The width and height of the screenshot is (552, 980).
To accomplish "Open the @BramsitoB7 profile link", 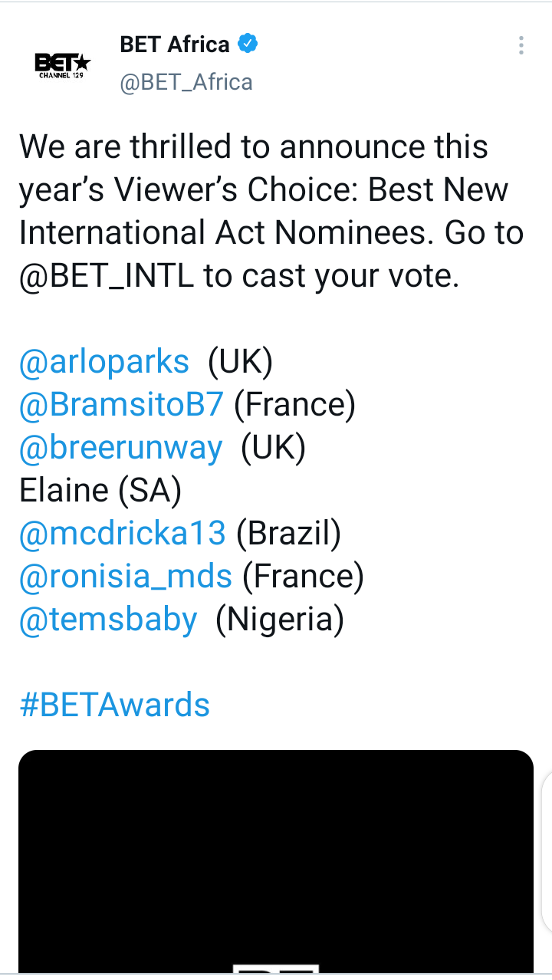I will (x=121, y=405).
